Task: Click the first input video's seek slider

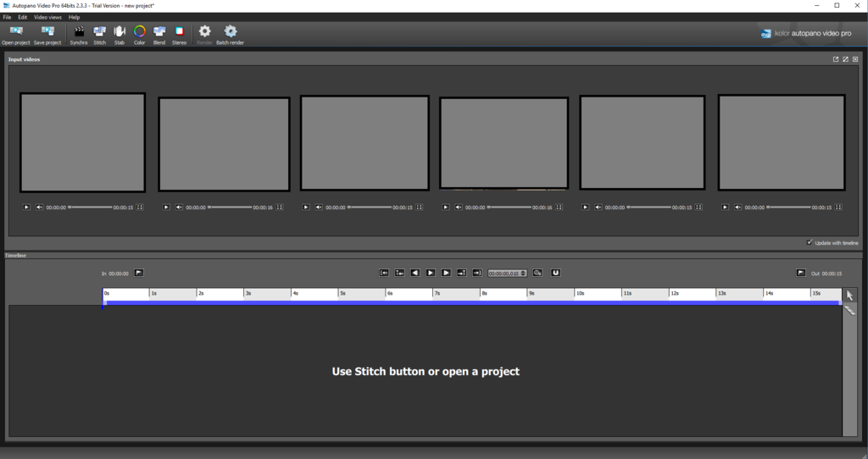Action: (x=90, y=207)
